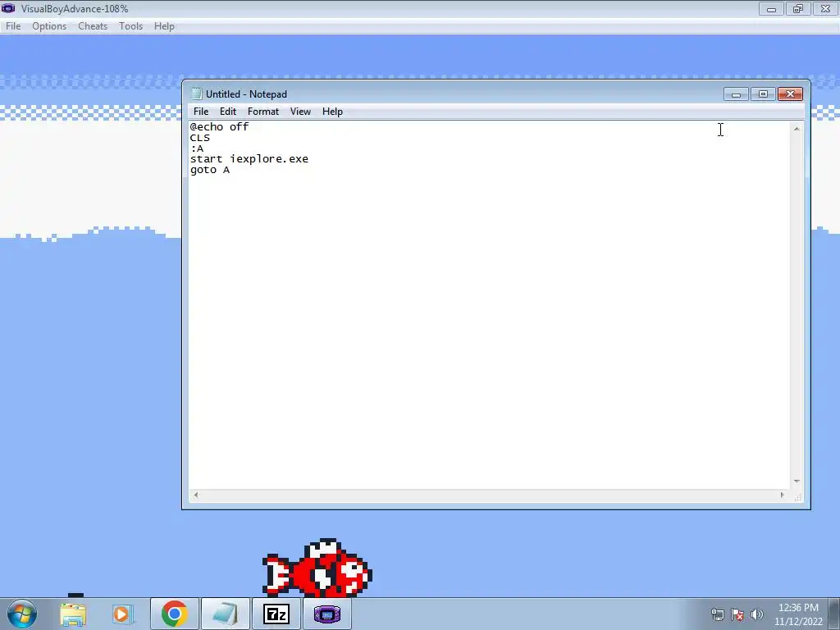Open the VisualBoyAdvance Options menu
The image size is (840, 630).
tap(49, 26)
